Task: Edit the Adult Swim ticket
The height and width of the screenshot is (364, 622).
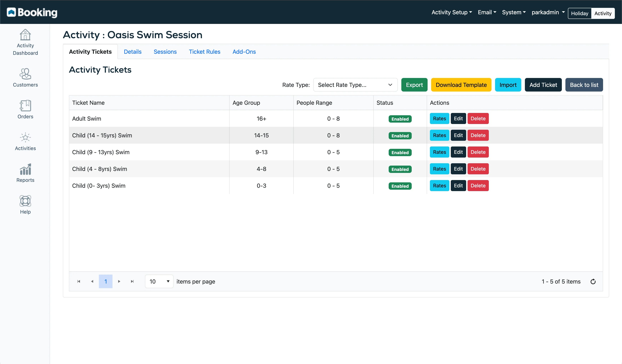Action: point(458,119)
